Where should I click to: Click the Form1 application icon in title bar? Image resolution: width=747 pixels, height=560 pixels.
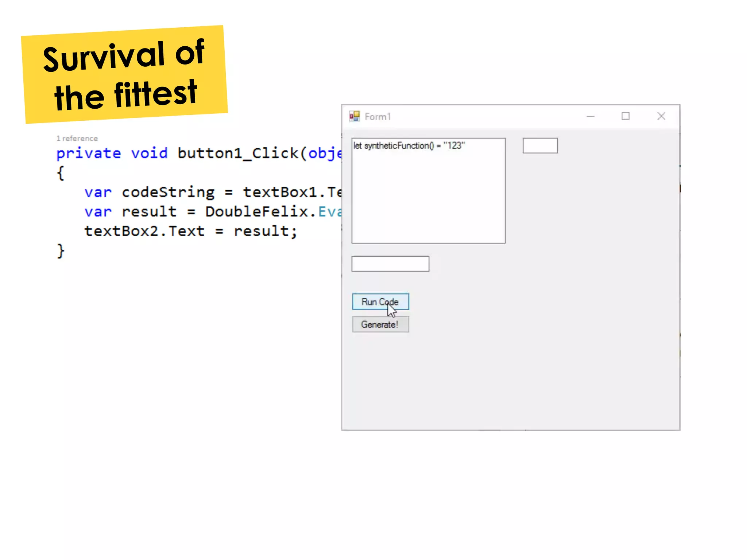(355, 116)
